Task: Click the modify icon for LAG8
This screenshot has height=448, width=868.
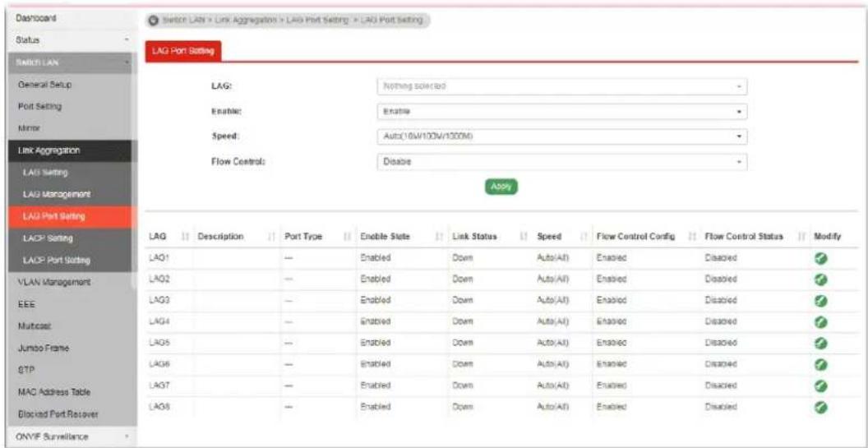Action: click(x=821, y=407)
